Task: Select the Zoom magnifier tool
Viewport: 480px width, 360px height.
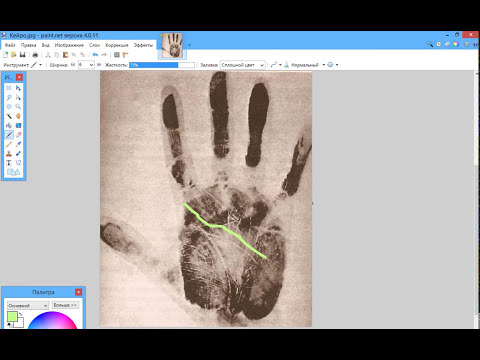Action: [x=18, y=107]
